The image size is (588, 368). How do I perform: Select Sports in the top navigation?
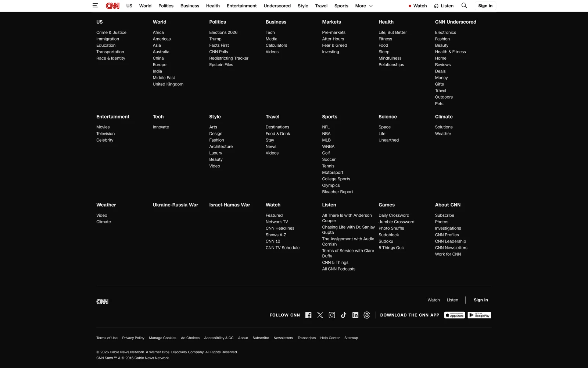coord(341,6)
